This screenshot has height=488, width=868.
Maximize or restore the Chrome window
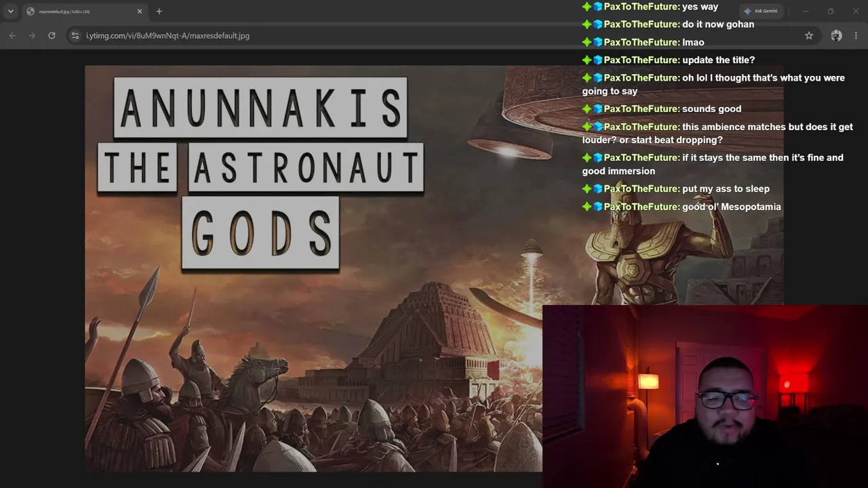click(x=831, y=11)
